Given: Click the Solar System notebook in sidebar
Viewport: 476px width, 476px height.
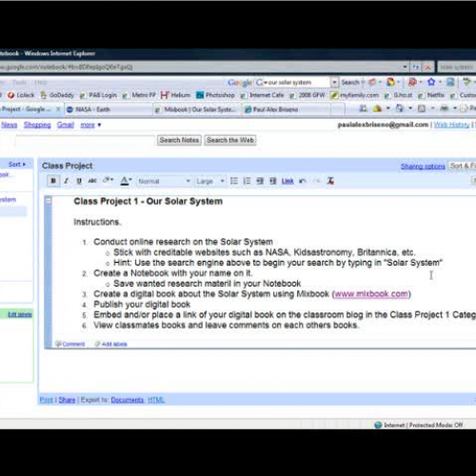Looking at the screenshot, I should coord(9,200).
